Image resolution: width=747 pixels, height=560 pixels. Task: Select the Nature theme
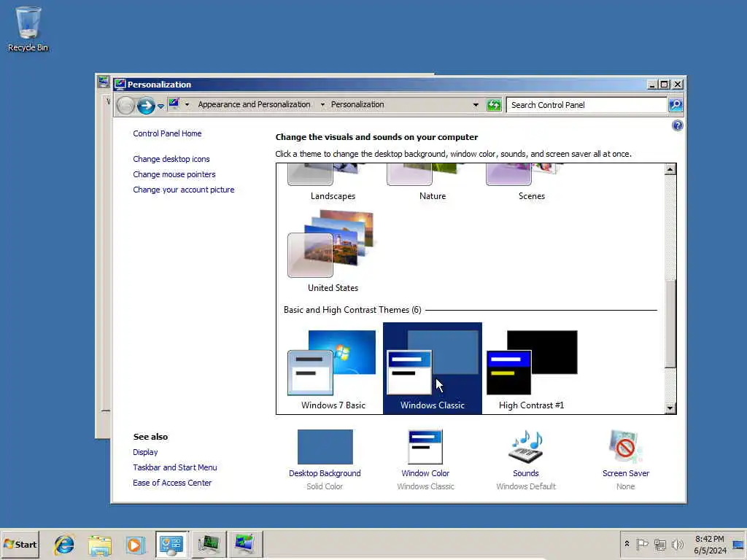click(432, 182)
